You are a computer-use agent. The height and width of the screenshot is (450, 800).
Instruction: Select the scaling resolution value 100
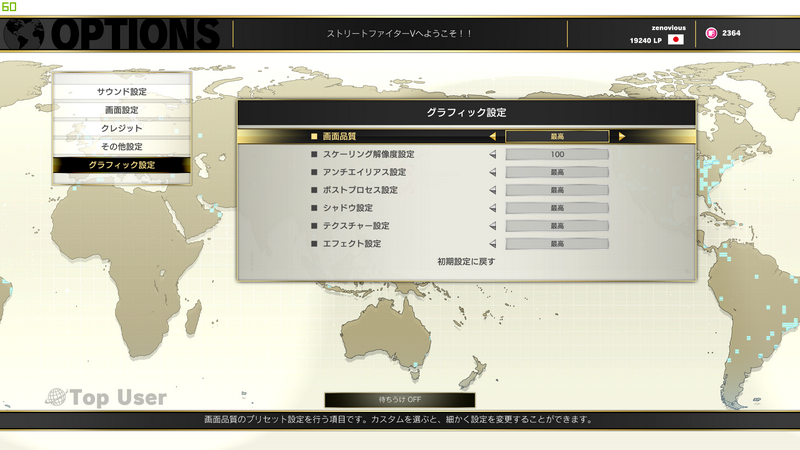557,154
